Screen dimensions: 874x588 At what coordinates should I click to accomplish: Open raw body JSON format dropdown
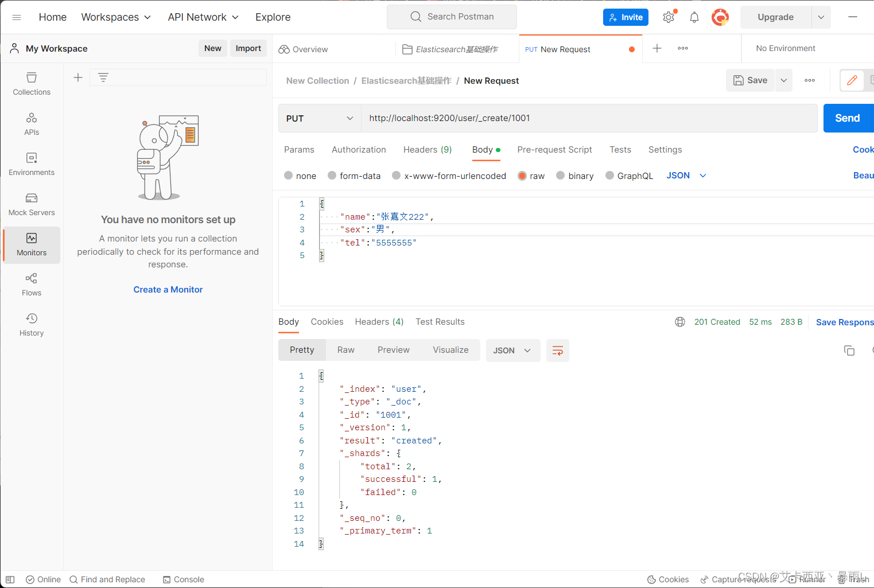pos(686,176)
